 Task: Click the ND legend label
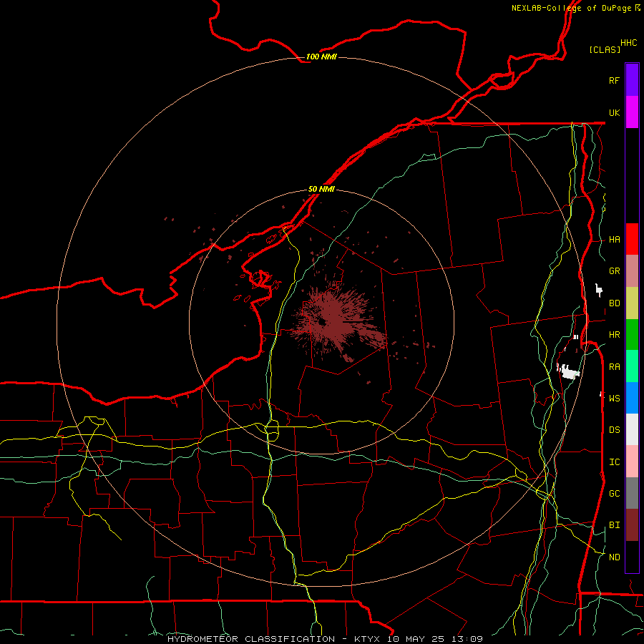614,557
